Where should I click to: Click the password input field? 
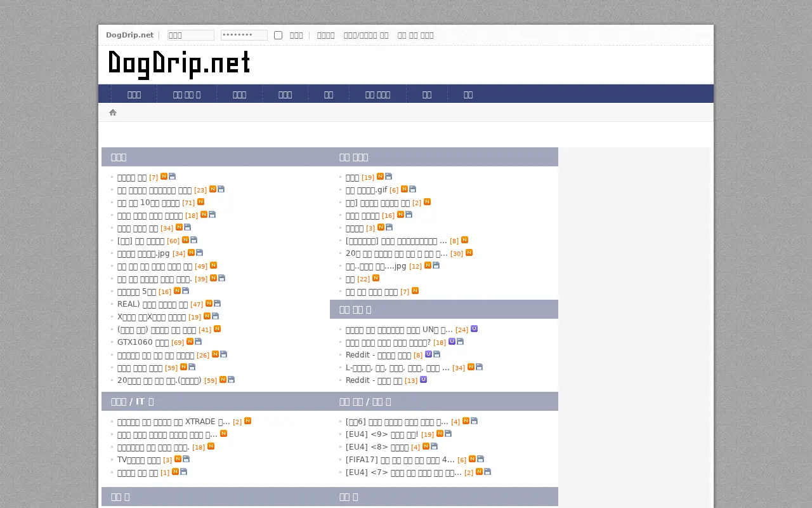tap(244, 36)
